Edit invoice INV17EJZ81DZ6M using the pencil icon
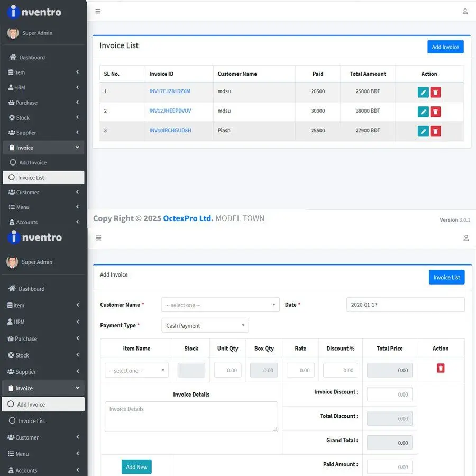Image resolution: width=476 pixels, height=476 pixels. pyautogui.click(x=423, y=93)
